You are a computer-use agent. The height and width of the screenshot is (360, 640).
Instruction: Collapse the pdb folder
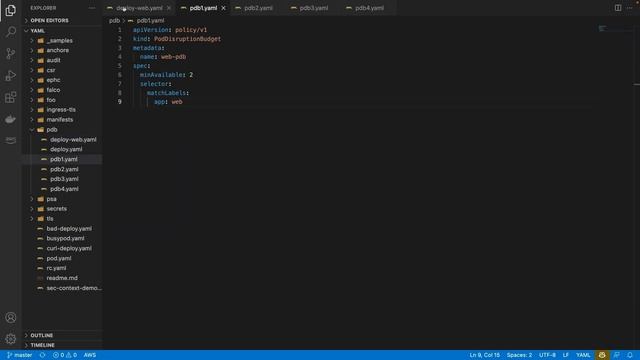(51, 129)
